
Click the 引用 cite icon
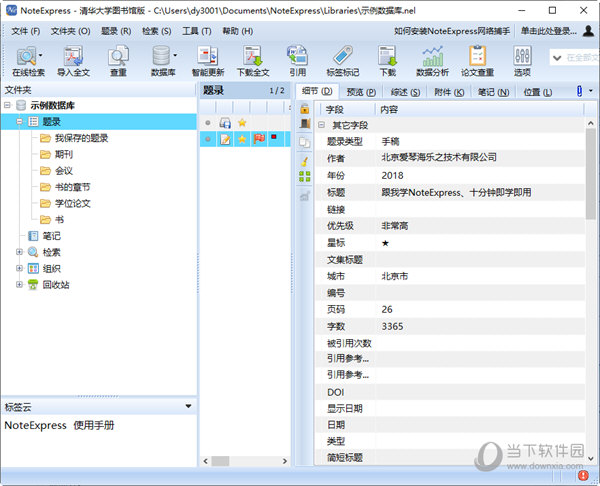(x=297, y=61)
